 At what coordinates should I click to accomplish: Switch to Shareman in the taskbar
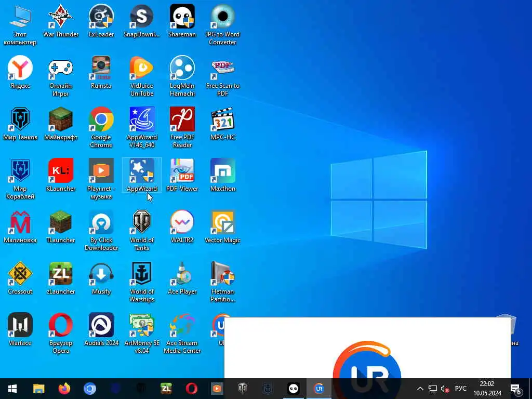tap(294, 389)
